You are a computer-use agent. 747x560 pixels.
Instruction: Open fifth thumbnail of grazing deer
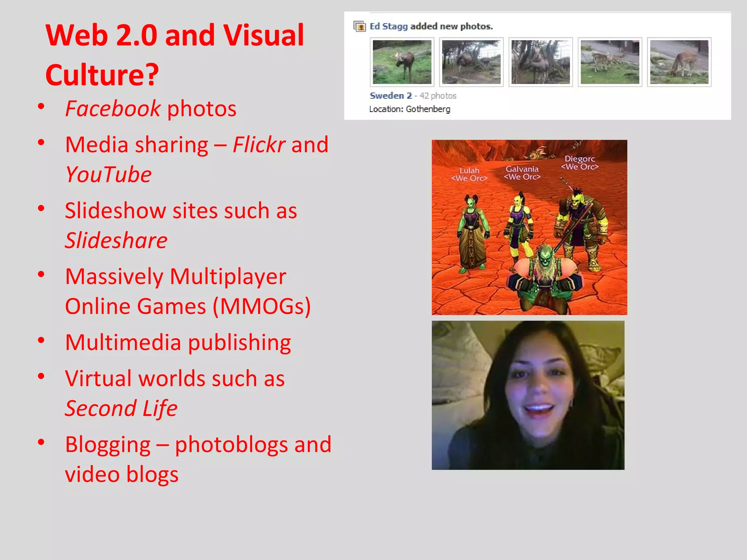[679, 62]
